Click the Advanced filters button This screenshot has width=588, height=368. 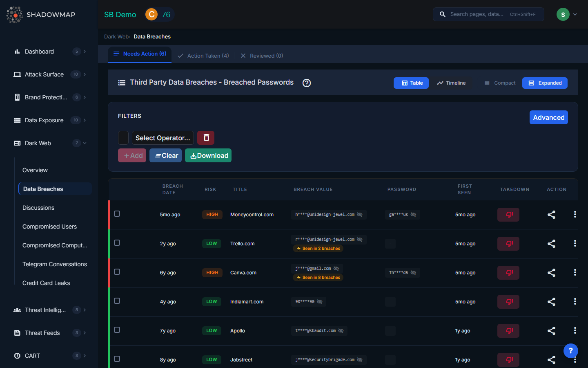[548, 117]
